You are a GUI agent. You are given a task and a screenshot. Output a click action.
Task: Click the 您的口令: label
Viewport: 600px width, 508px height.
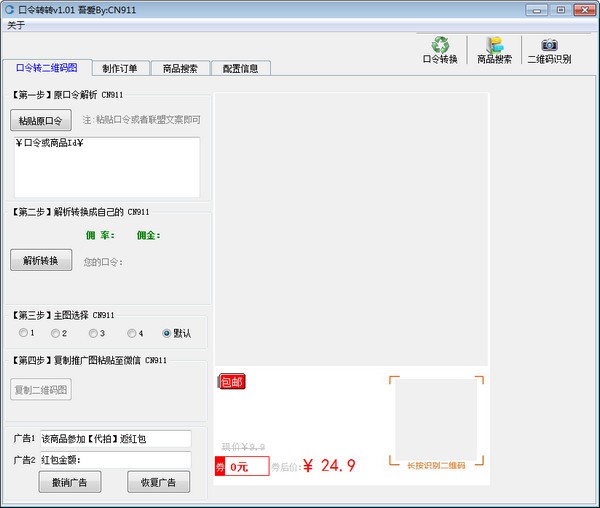103,262
